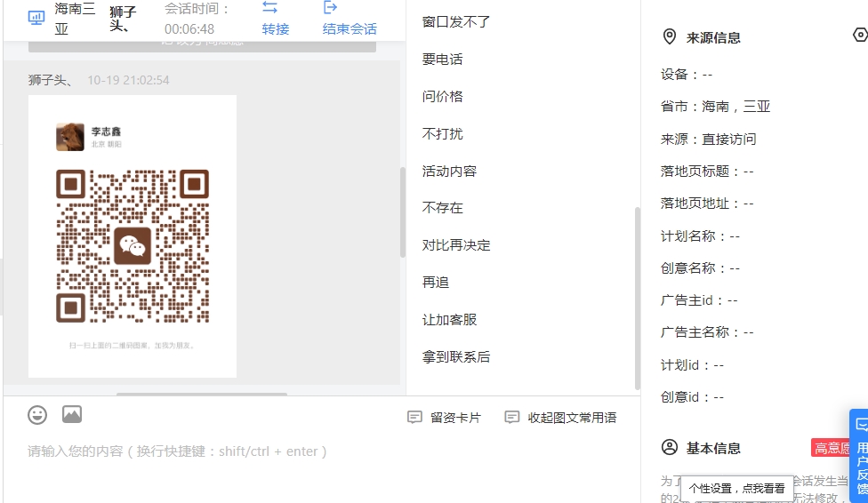The image size is (868, 503).
Task: Click the 转接 transfer arrows icon
Action: [269, 7]
